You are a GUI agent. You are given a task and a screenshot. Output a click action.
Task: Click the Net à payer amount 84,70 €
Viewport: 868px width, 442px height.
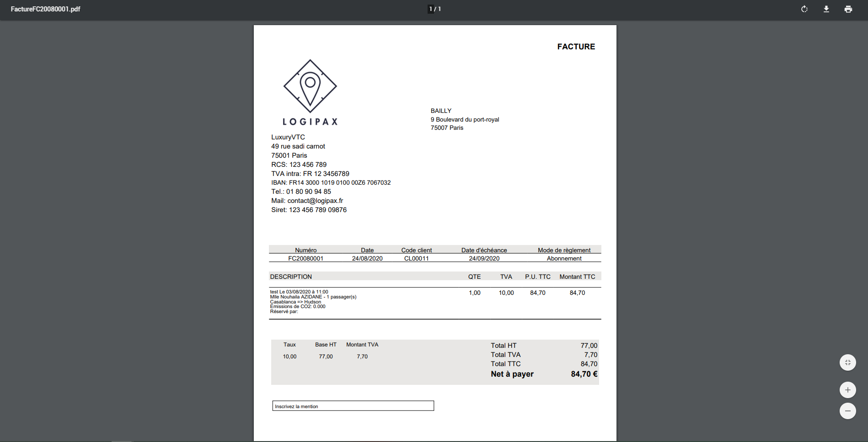pyautogui.click(x=584, y=374)
